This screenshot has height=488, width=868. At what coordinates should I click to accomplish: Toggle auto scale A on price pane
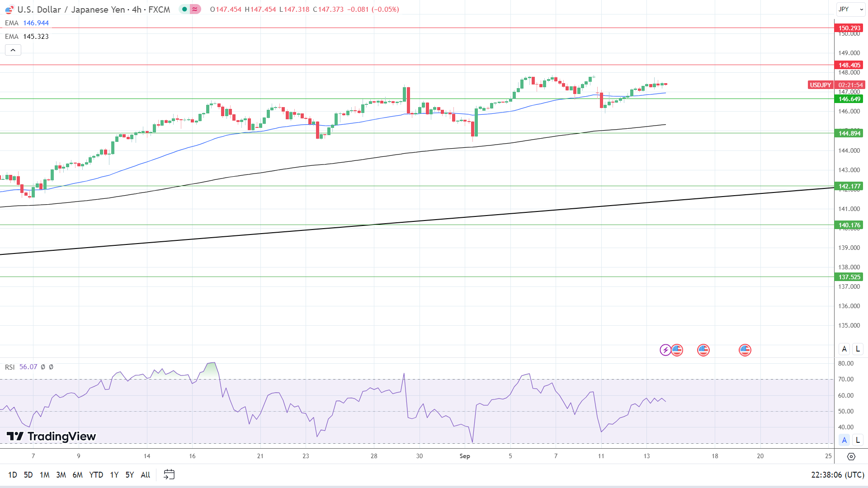click(844, 349)
